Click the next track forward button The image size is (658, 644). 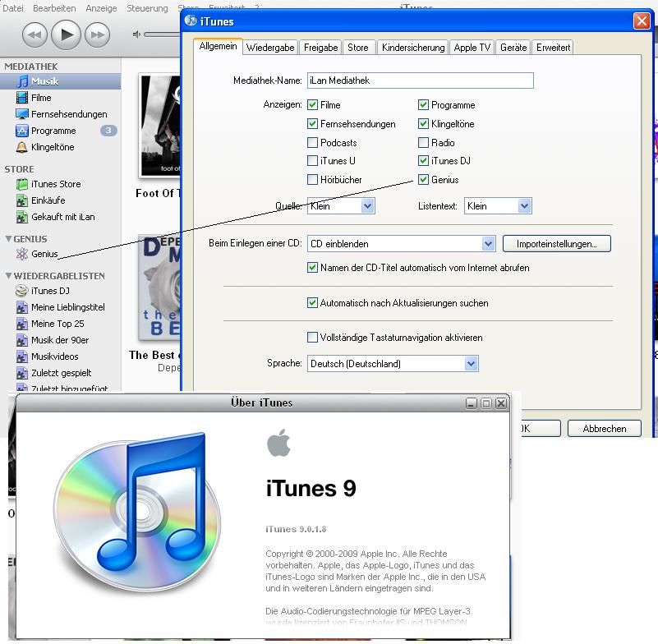[98, 34]
